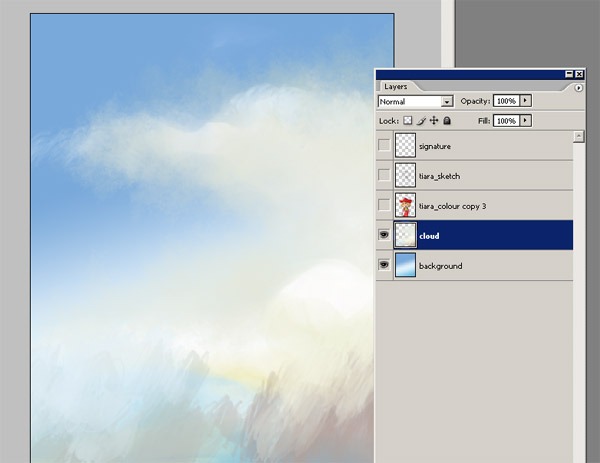Image resolution: width=600 pixels, height=463 pixels.
Task: Enable lock image pixels brush icon
Action: (x=421, y=121)
